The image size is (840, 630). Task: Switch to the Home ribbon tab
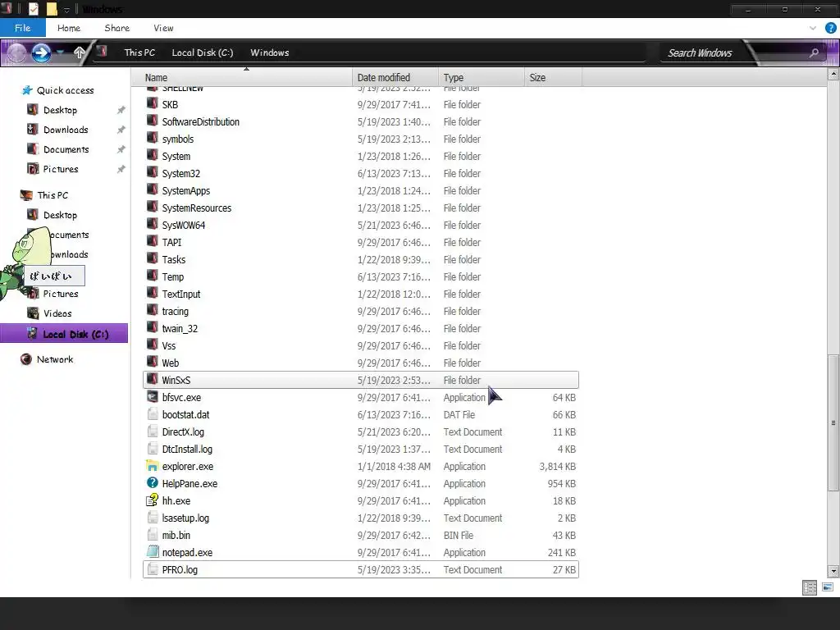click(69, 28)
